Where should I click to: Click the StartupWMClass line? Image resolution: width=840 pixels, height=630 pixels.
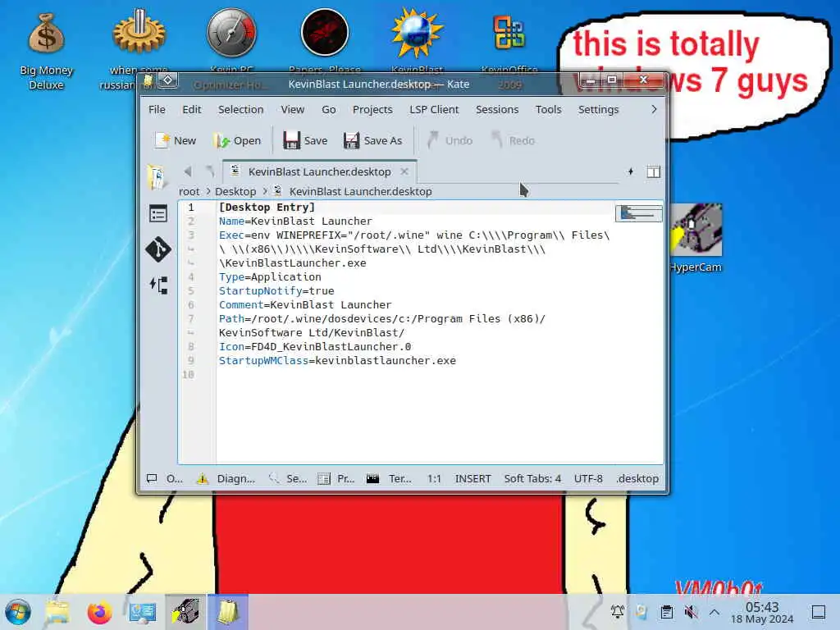click(x=337, y=361)
